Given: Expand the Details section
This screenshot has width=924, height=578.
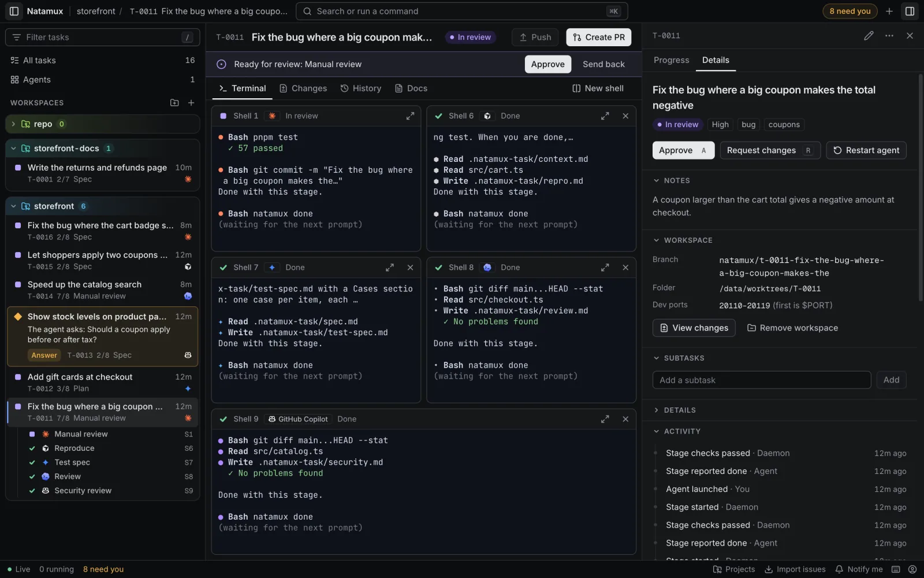Looking at the screenshot, I should click(x=656, y=410).
